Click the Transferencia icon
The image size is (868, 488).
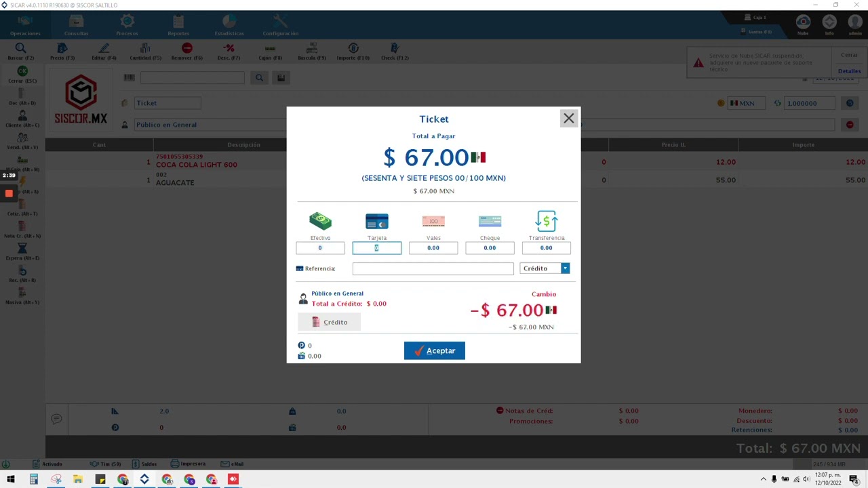547,221
